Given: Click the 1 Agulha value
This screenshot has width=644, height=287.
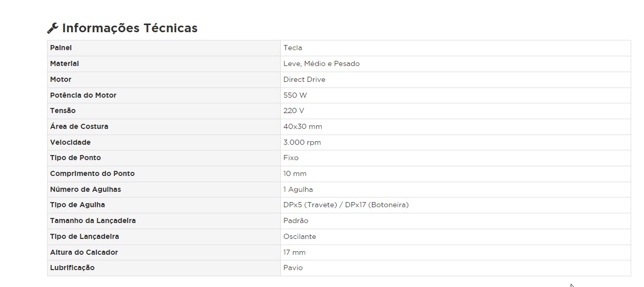Looking at the screenshot, I should point(298,190).
